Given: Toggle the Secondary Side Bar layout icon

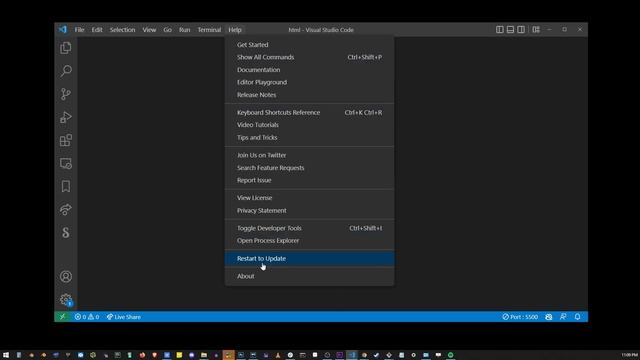Looking at the screenshot, I should click(521, 29).
